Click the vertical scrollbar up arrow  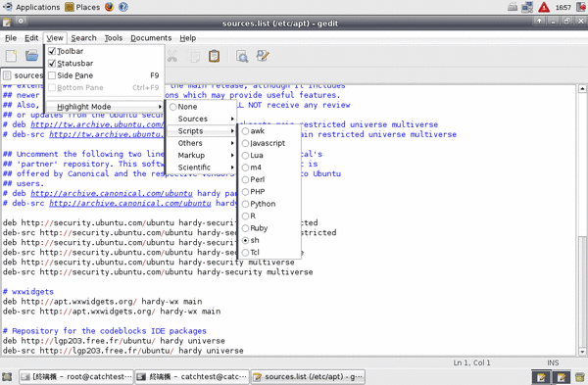click(582, 88)
